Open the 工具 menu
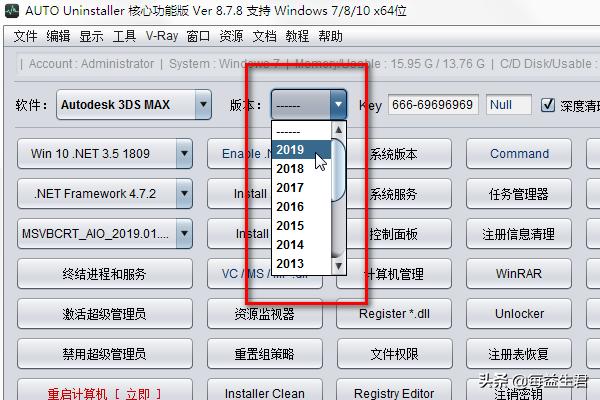Image resolution: width=600 pixels, height=400 pixels. click(124, 36)
